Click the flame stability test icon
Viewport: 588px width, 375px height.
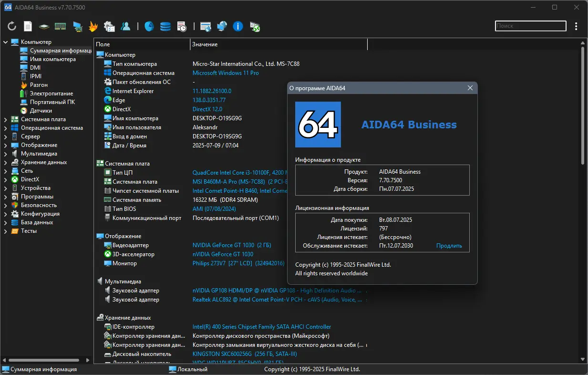[93, 26]
